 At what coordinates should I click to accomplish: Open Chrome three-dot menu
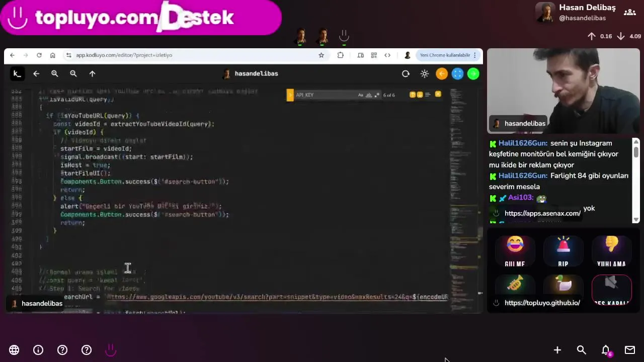tap(474, 55)
